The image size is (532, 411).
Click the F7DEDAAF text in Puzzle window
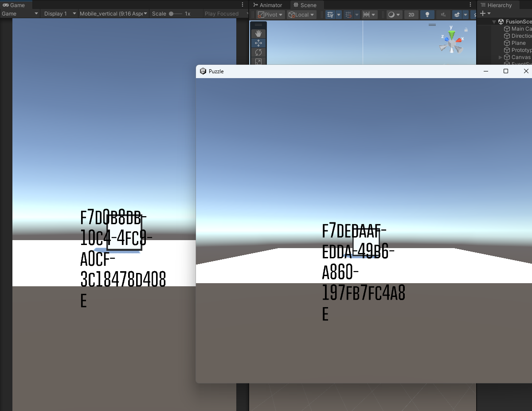pyautogui.click(x=354, y=231)
